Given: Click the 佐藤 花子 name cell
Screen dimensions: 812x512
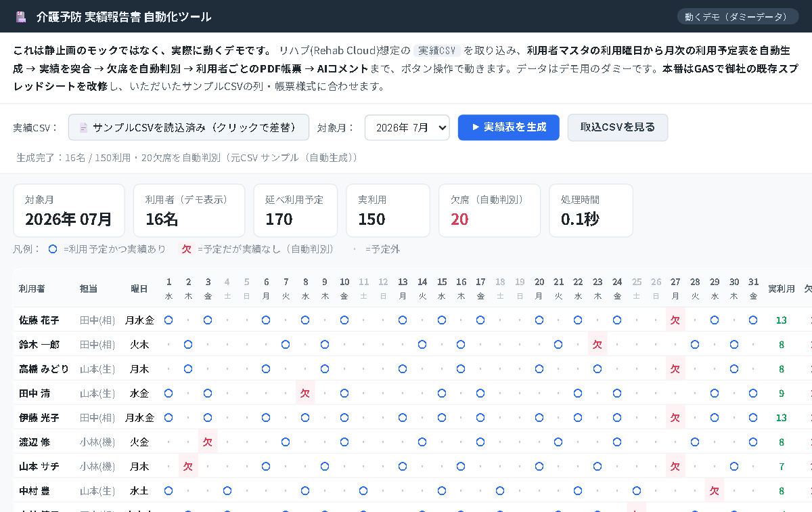Looking at the screenshot, I should coord(39,320).
